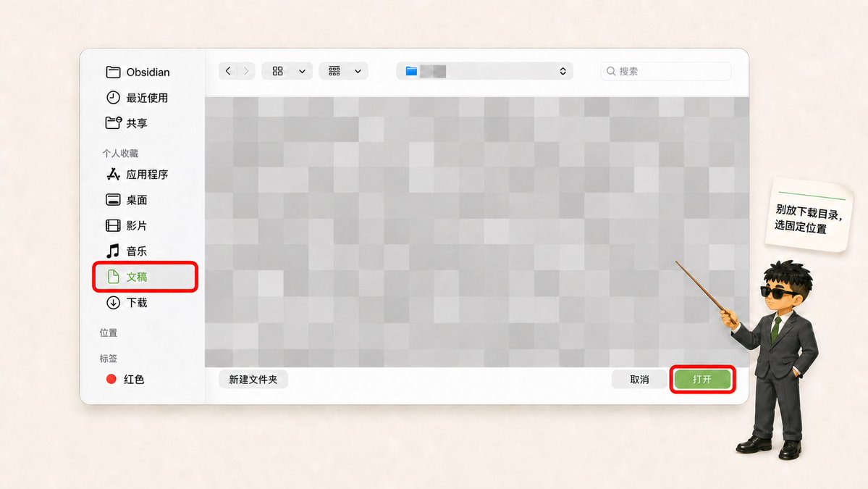Choose 文稿 in the sidebar
Image resolution: width=868 pixels, height=489 pixels.
coord(145,277)
